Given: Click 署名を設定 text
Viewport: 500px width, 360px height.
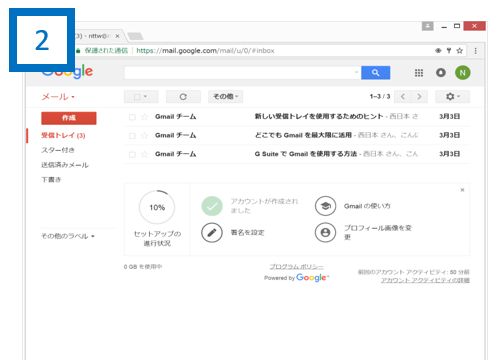Looking at the screenshot, I should (247, 233).
